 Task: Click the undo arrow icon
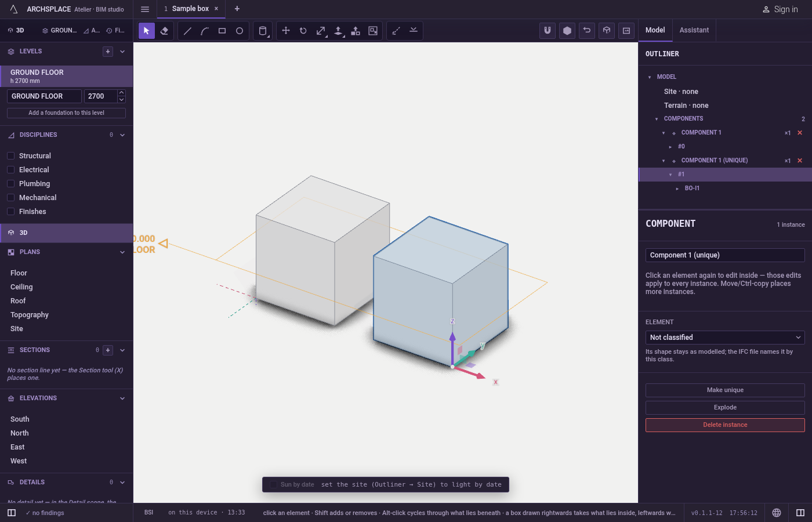click(x=587, y=31)
